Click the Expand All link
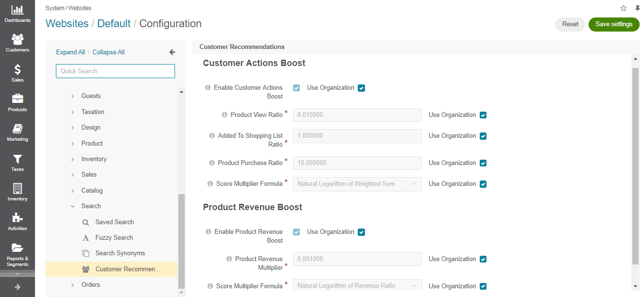 70,52
